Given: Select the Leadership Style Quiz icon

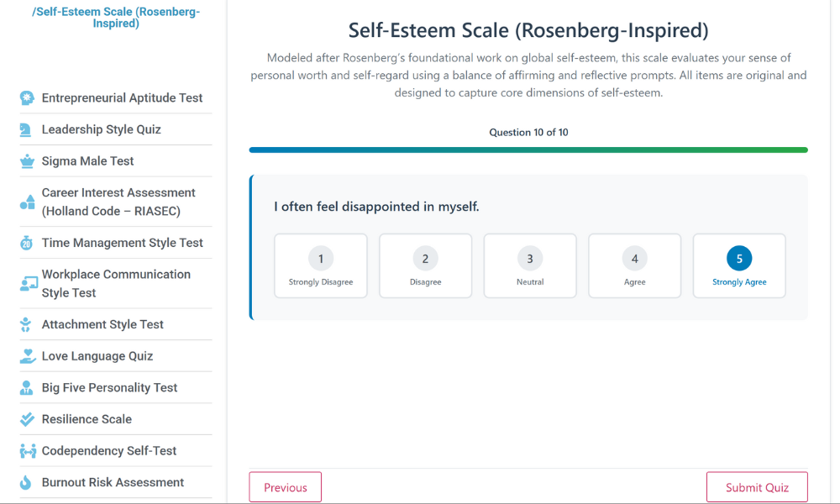Looking at the screenshot, I should pos(26,129).
